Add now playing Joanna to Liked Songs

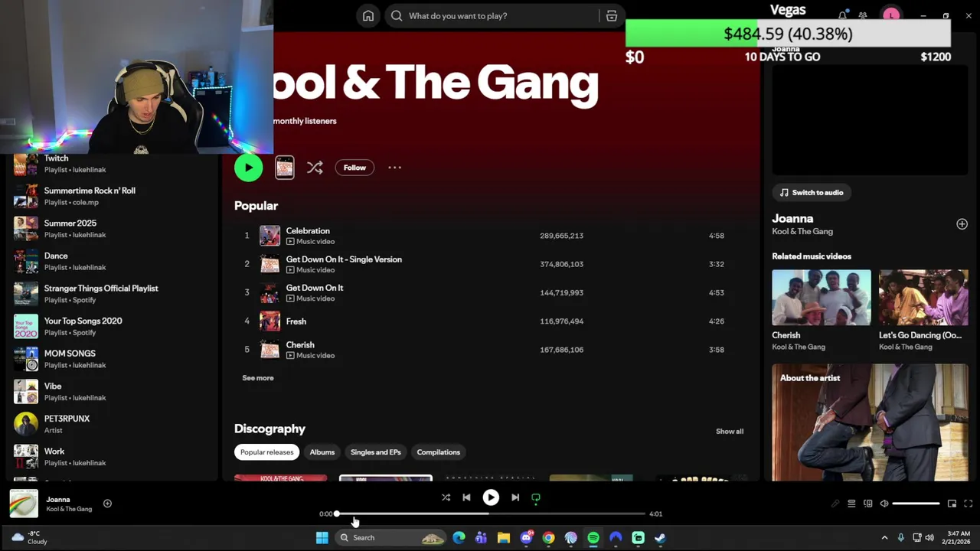point(107,504)
